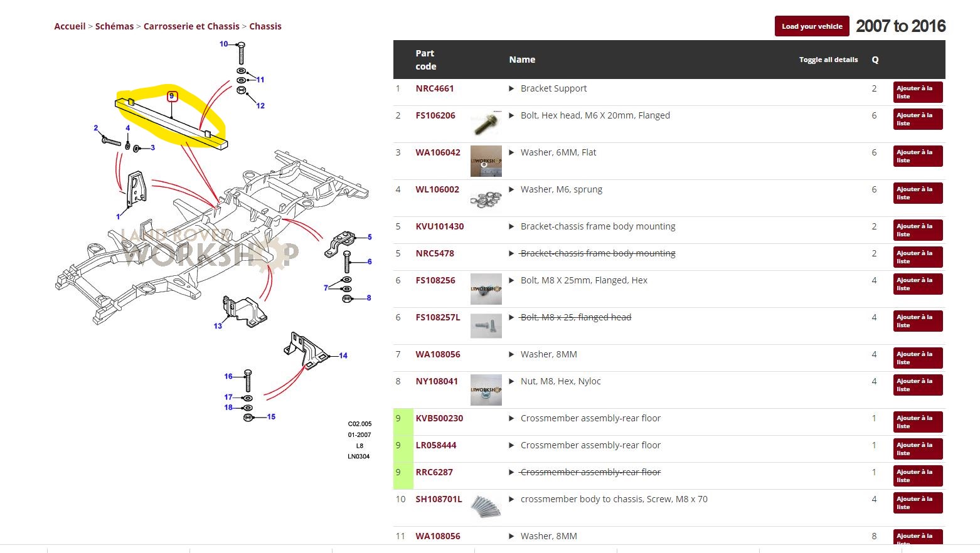Click Load your vehicle button
The width and height of the screenshot is (980, 553).
(x=811, y=26)
